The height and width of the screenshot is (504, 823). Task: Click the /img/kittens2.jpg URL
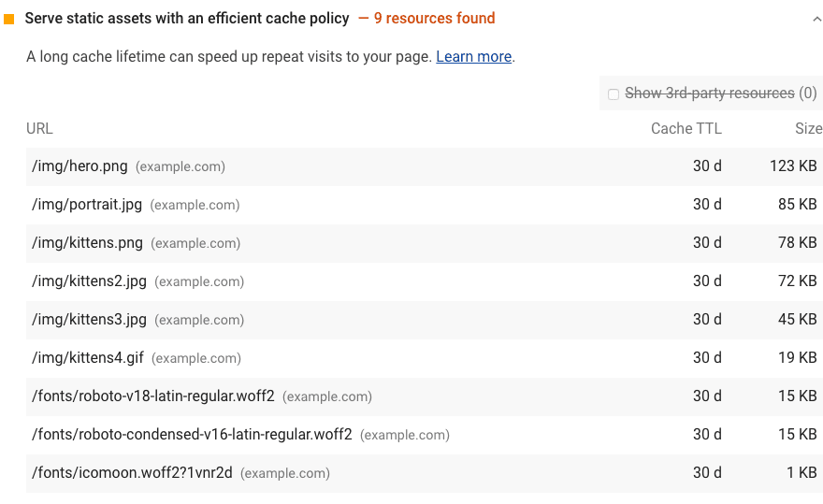tap(89, 281)
